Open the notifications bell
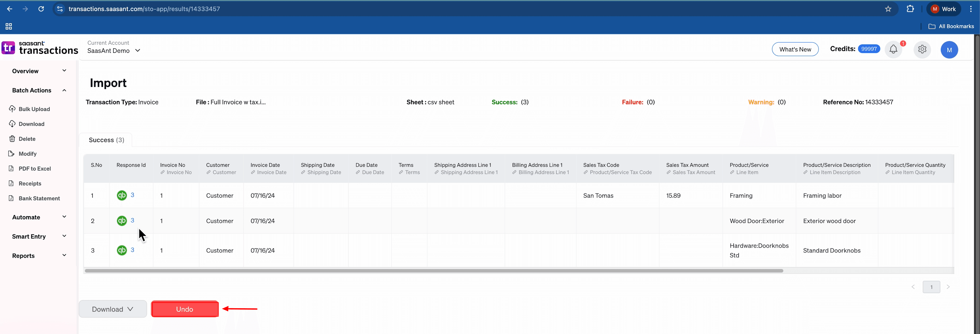Viewport: 980px width, 334px height. tap(893, 49)
